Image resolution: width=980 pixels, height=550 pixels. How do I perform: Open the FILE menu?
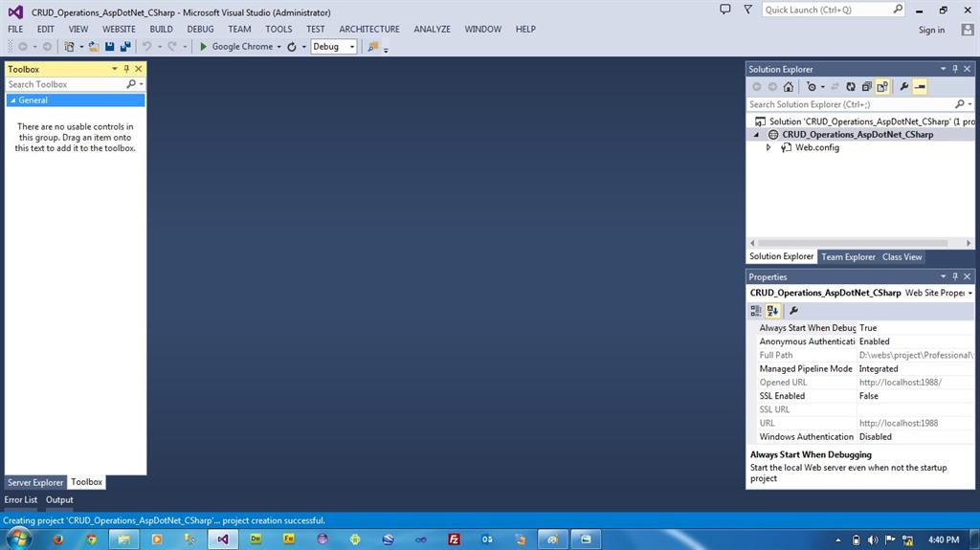pyautogui.click(x=15, y=29)
